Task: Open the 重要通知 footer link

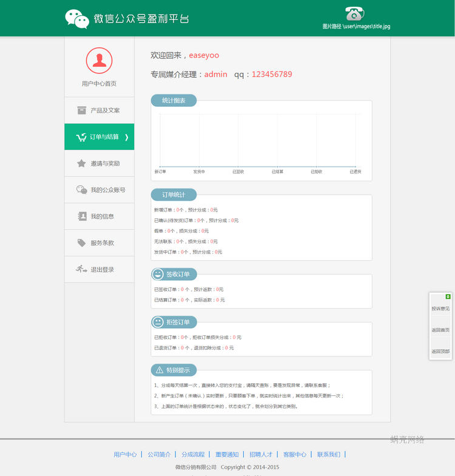Action: click(227, 454)
